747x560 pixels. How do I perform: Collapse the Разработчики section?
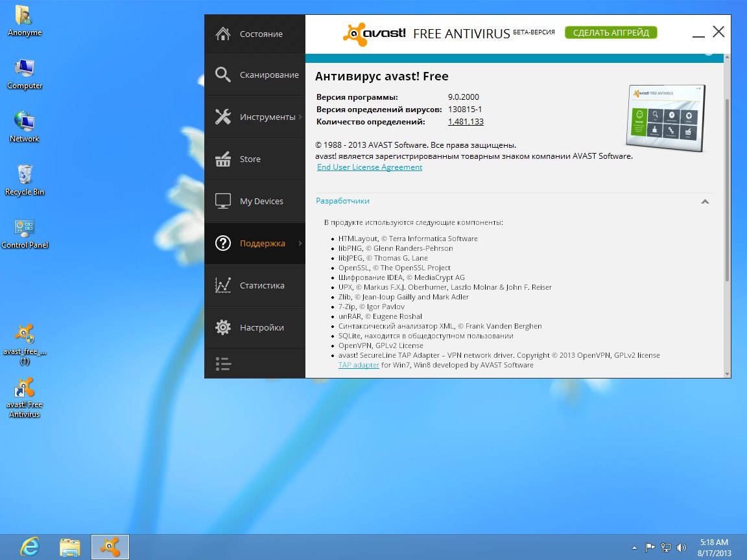pos(705,202)
